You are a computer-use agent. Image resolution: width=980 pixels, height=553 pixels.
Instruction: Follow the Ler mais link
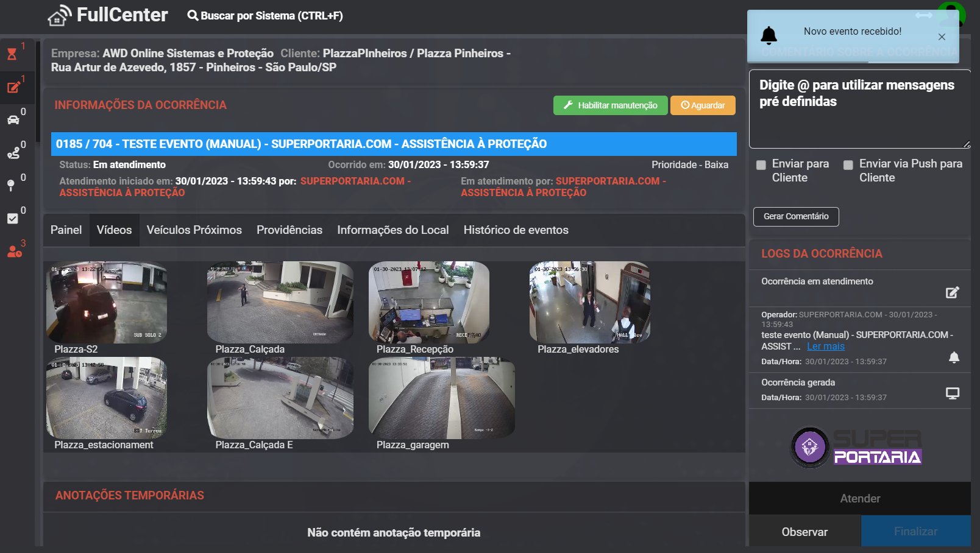(826, 347)
